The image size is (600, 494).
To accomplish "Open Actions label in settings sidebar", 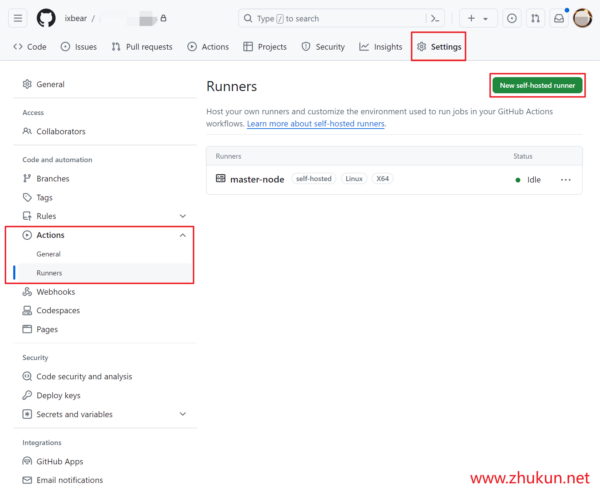I will coord(51,235).
